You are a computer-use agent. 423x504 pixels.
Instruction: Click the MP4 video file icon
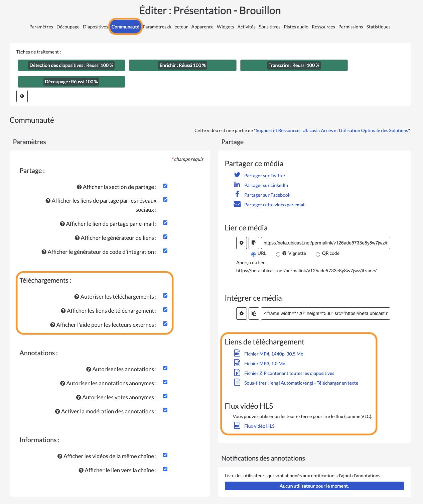click(x=237, y=353)
